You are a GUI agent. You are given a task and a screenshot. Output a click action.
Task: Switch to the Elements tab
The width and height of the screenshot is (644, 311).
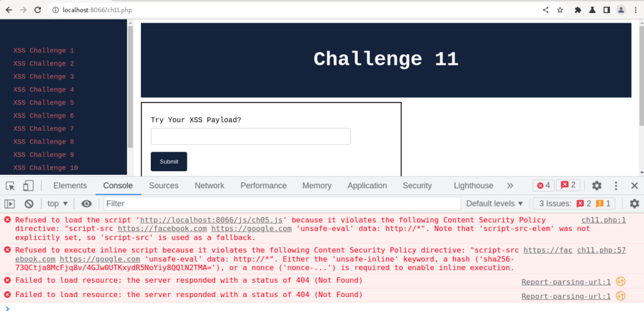pyautogui.click(x=70, y=186)
